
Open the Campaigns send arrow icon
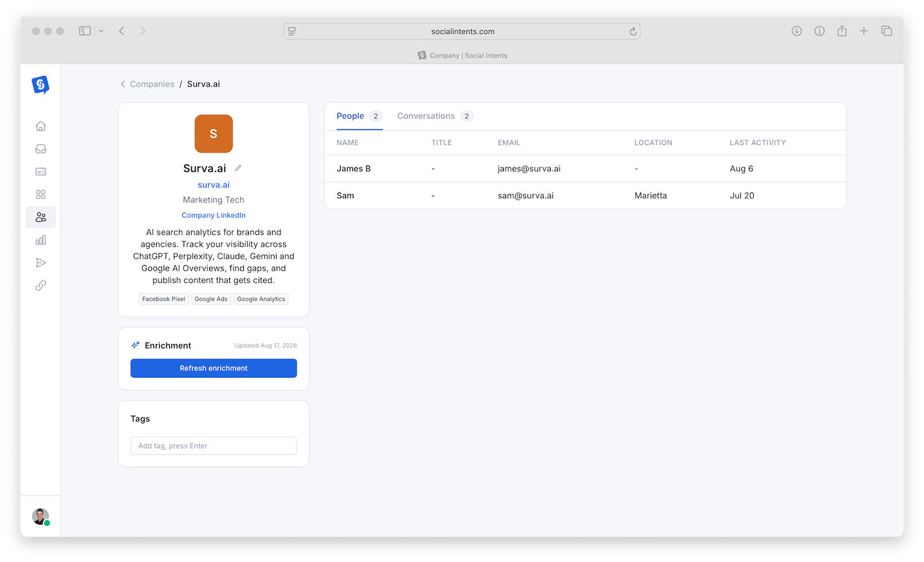click(x=40, y=262)
